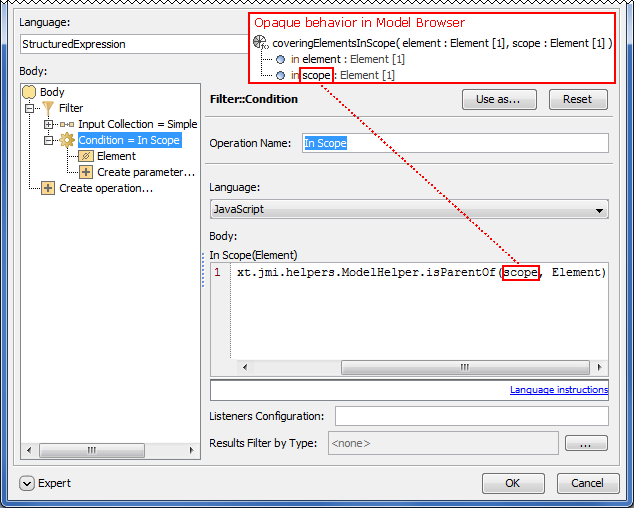Click the Use as... button
This screenshot has width=634, height=508.
point(499,99)
